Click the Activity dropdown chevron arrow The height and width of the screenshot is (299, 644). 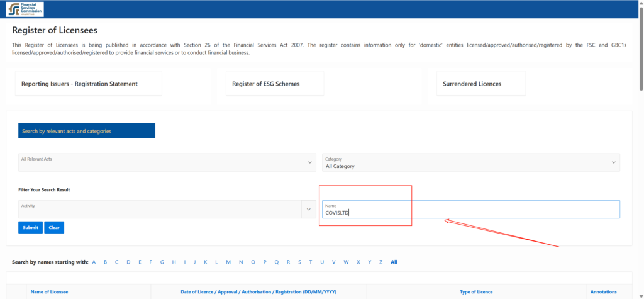click(309, 210)
